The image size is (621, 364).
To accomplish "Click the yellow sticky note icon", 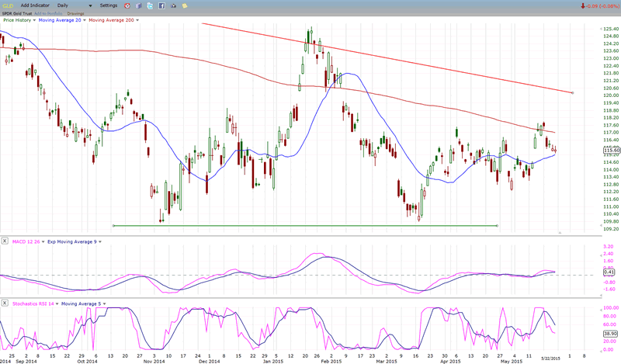I will click(185, 6).
